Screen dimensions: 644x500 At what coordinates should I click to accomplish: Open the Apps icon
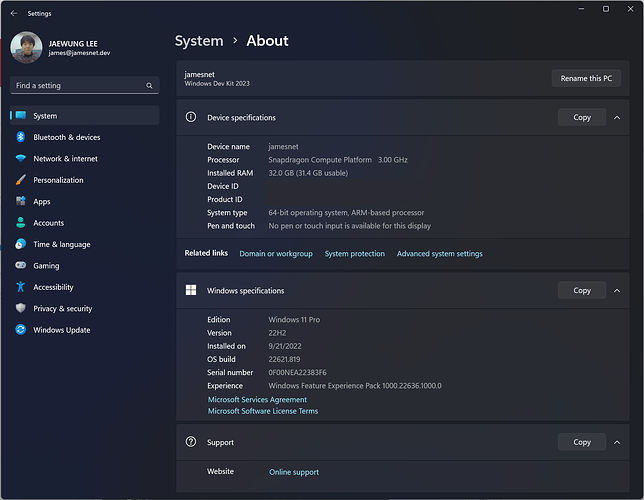(x=21, y=201)
